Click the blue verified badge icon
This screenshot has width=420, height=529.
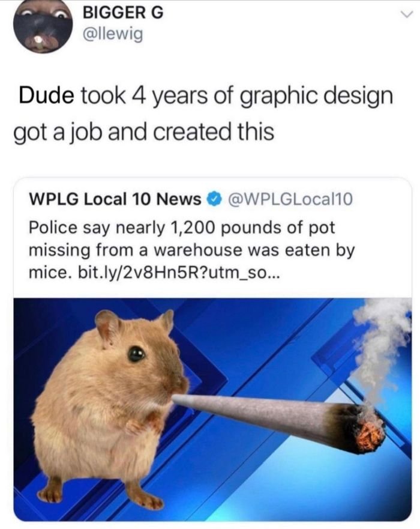(x=215, y=199)
